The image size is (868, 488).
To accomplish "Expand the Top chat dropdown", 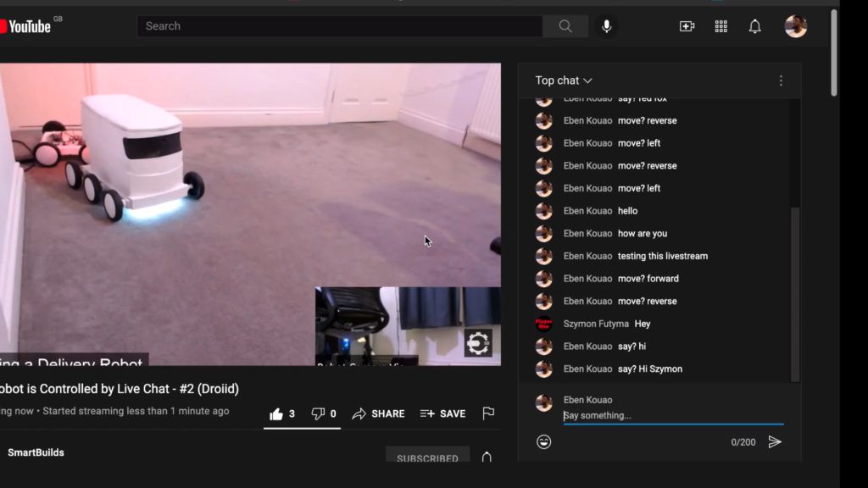I will pyautogui.click(x=564, y=80).
